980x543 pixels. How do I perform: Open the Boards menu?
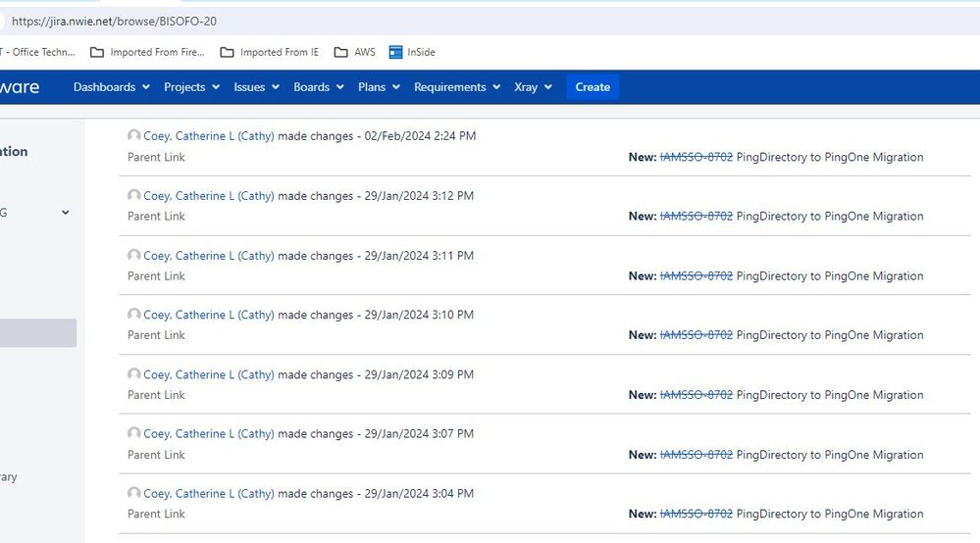[318, 87]
